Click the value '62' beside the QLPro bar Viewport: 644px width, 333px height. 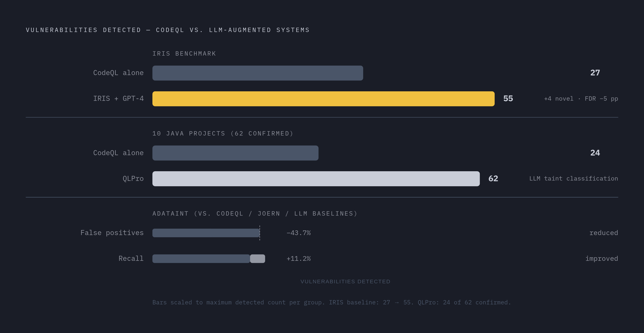click(x=493, y=179)
